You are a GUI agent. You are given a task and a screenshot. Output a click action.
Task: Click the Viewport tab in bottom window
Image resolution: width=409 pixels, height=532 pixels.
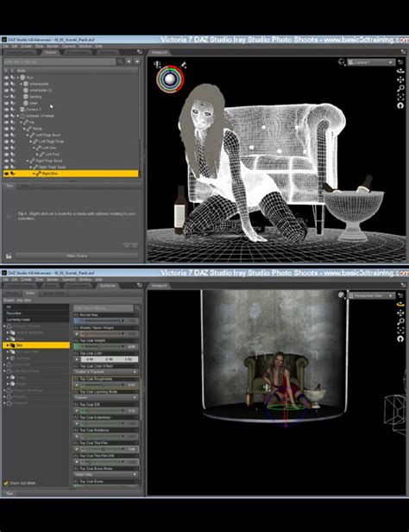coord(159,286)
